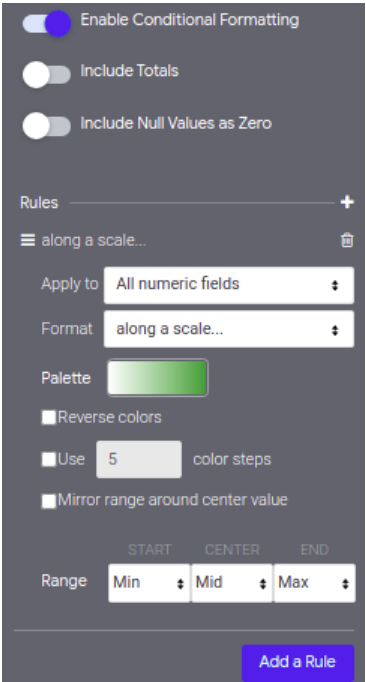Enable Mirror range around center value
366x682 pixels.
tap(49, 501)
